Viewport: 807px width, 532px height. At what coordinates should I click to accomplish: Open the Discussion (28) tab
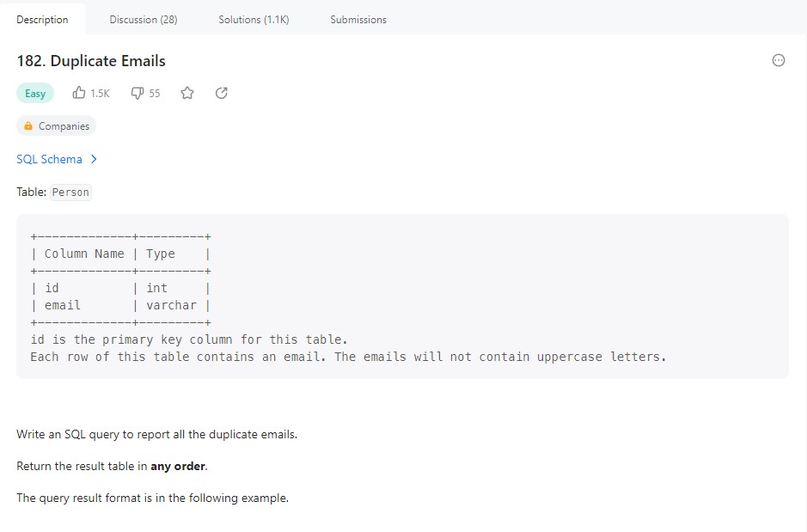point(144,19)
